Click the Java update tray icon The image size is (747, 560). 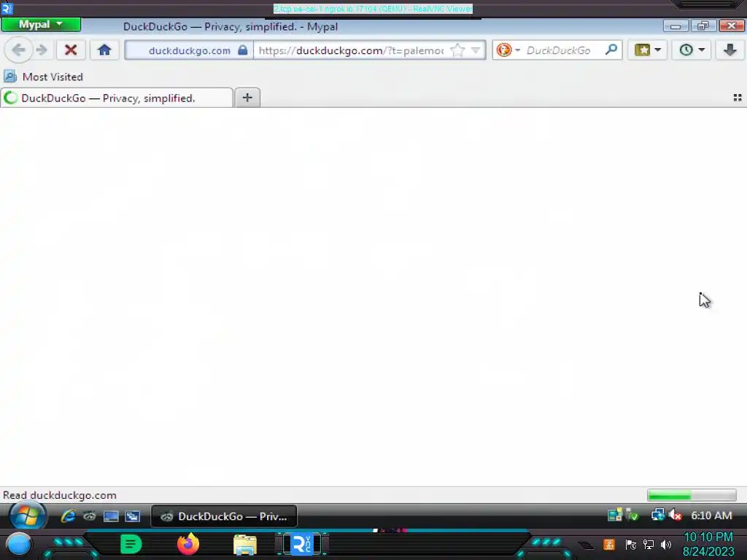click(609, 544)
